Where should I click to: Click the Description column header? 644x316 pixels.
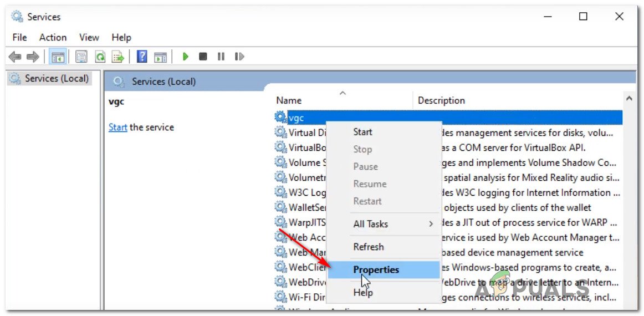click(x=441, y=100)
